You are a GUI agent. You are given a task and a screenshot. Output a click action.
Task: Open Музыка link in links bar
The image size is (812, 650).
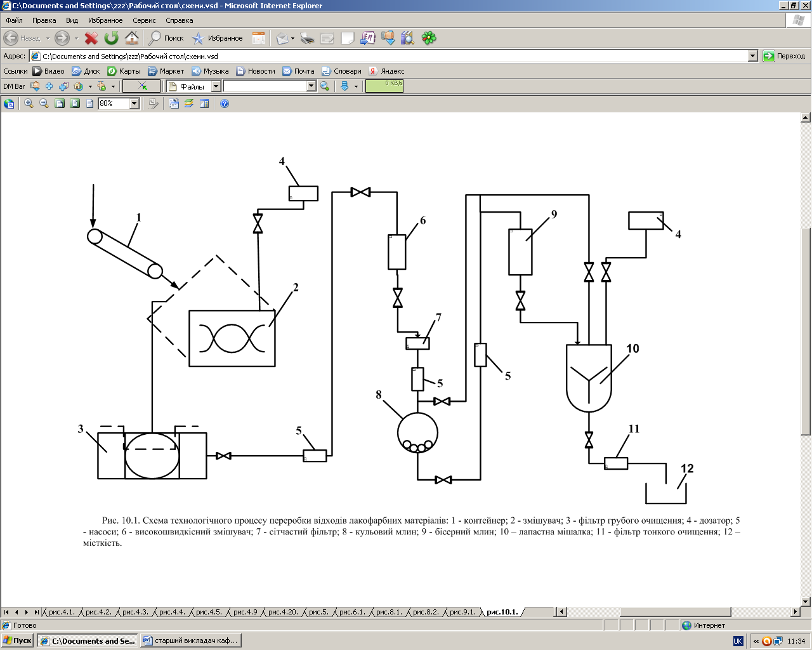210,71
